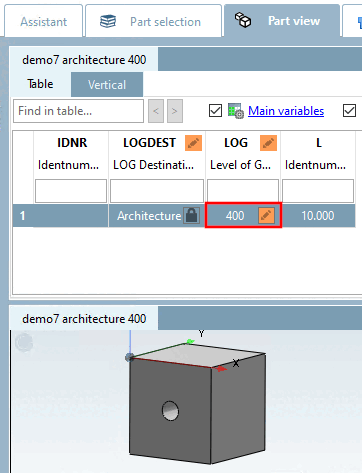
Task: Go to next search result arrow
Action: [175, 111]
